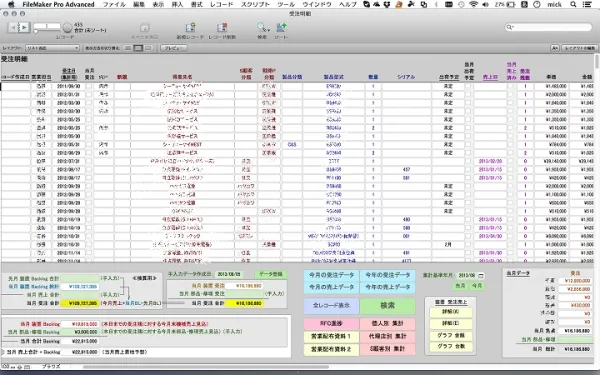Go to the next record arrow
This screenshot has height=375, width=600.
[24, 27]
